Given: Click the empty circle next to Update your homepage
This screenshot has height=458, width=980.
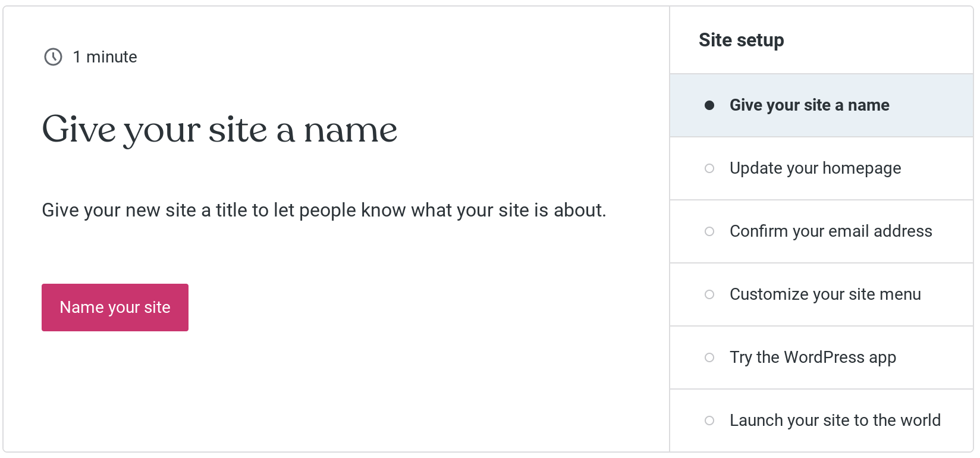Looking at the screenshot, I should pyautogui.click(x=709, y=168).
